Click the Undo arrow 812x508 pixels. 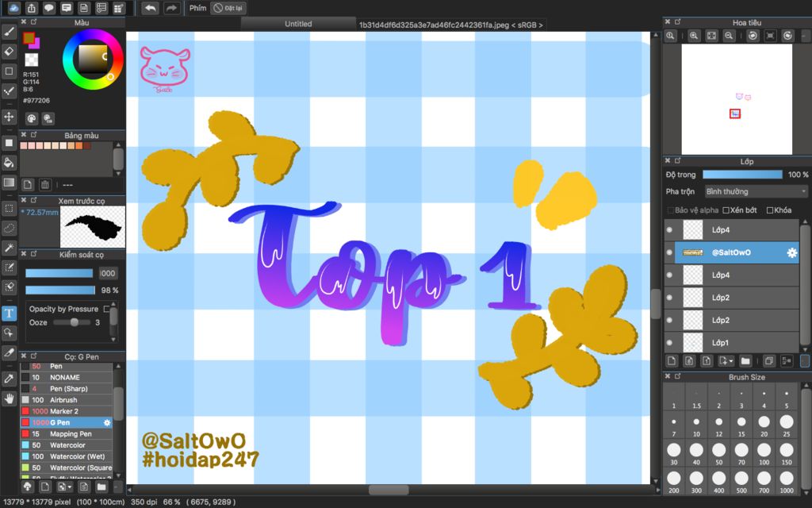[x=150, y=8]
